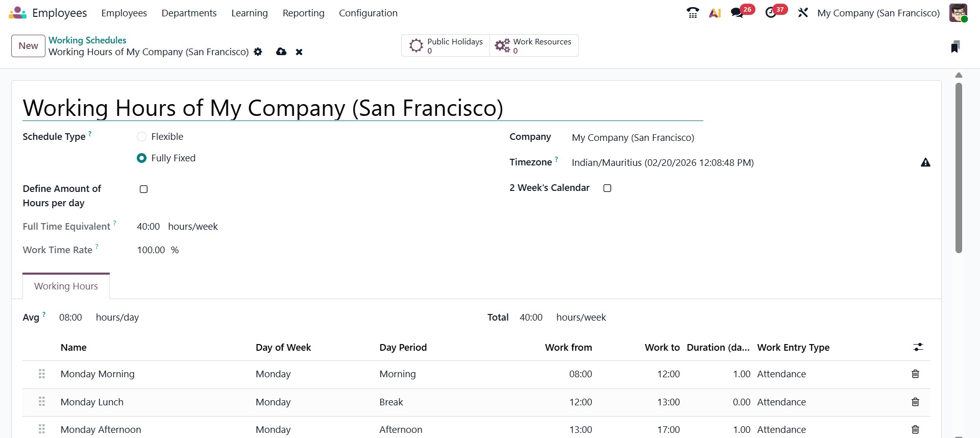Open the Timezone dropdown field
This screenshot has width=980, height=438.
pos(663,163)
